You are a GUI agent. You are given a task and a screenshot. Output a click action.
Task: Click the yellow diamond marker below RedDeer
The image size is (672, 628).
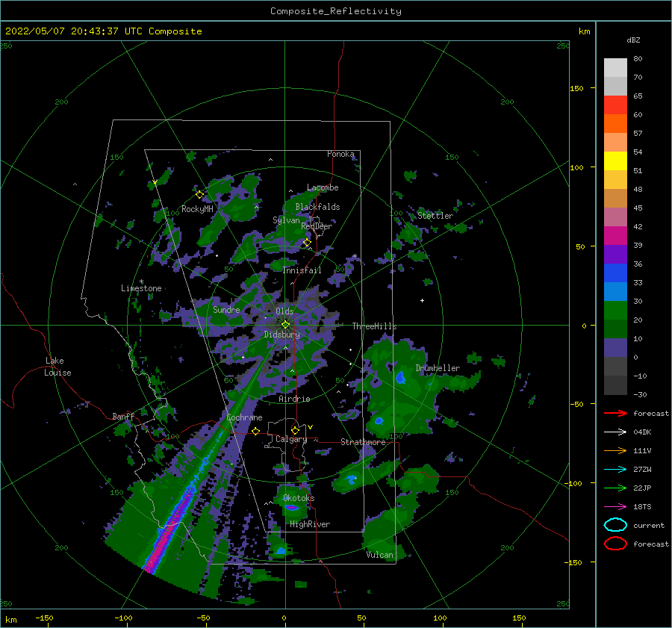coord(307,243)
